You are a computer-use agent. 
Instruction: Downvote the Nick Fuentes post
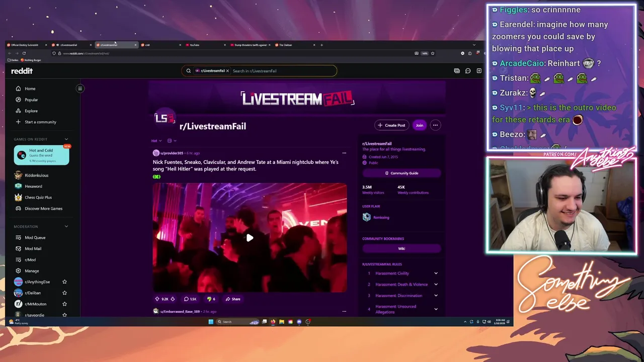click(x=173, y=299)
